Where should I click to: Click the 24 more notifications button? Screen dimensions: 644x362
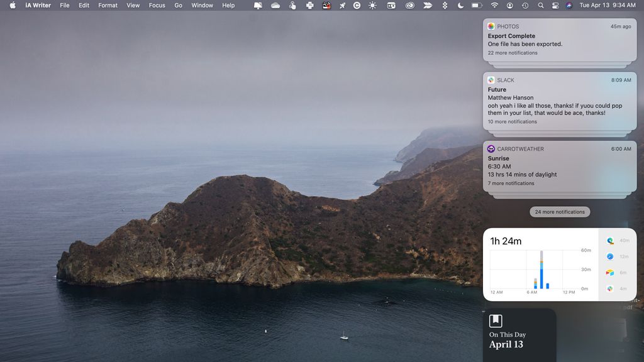pyautogui.click(x=558, y=212)
